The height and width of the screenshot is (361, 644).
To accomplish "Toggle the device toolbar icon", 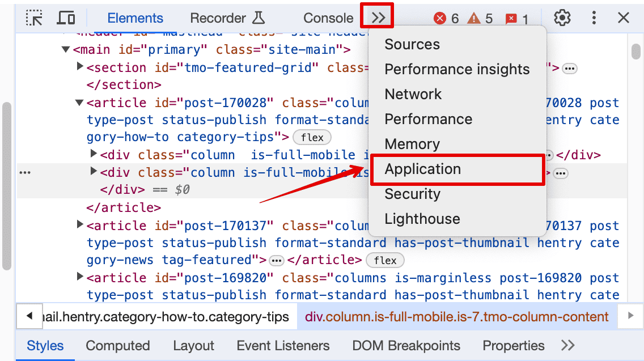I will (x=66, y=18).
